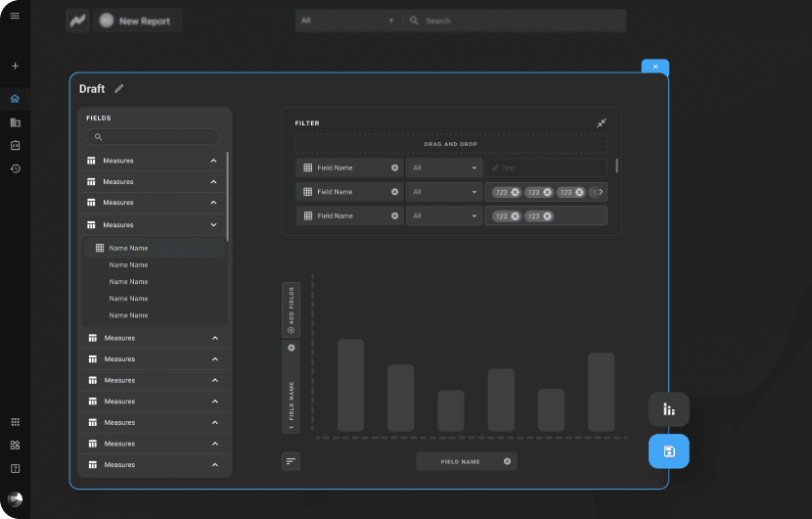Click the chips scroll arrow in the three-chip row
Viewport: 812px width, 519px height.
[x=601, y=192]
